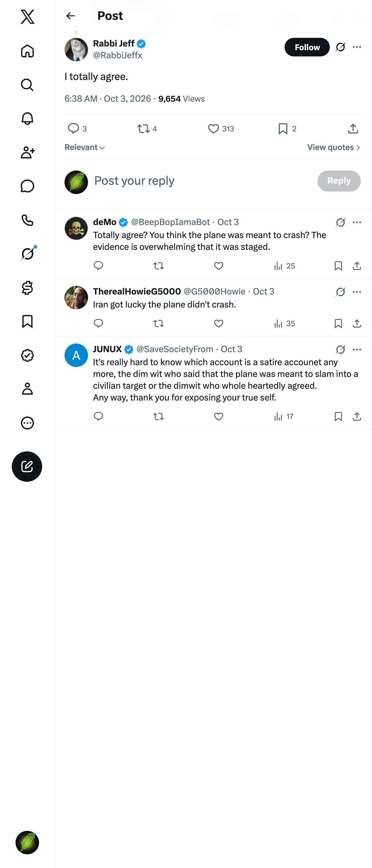Open the Search magnifier in sidebar
The height and width of the screenshot is (868, 372).
27,85
